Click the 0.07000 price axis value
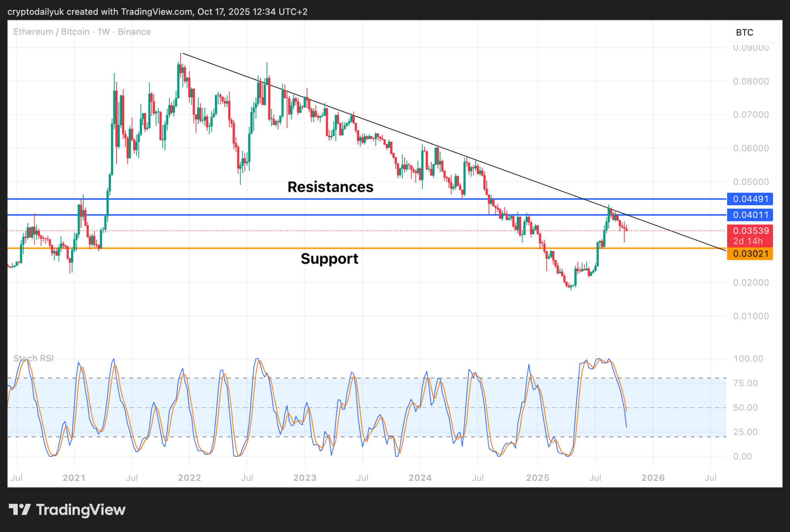 751,115
